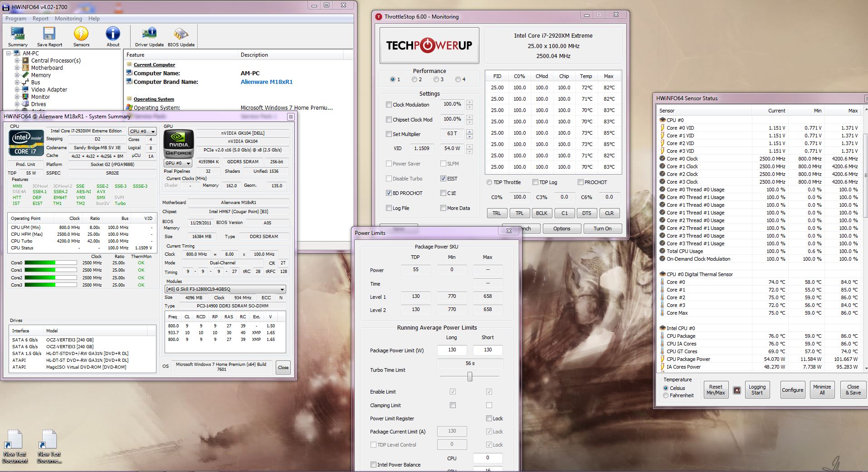Check the More Data option
Image resolution: width=868 pixels, height=472 pixels.
(x=443, y=208)
